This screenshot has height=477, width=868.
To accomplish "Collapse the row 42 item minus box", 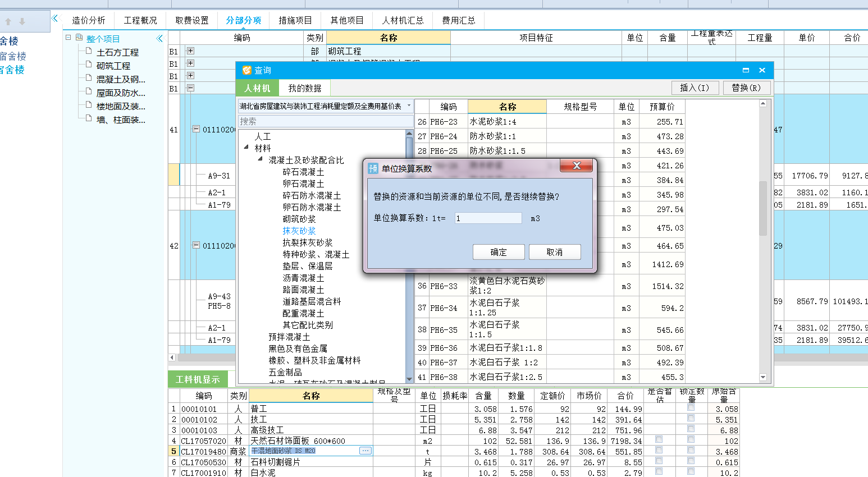I will [196, 245].
